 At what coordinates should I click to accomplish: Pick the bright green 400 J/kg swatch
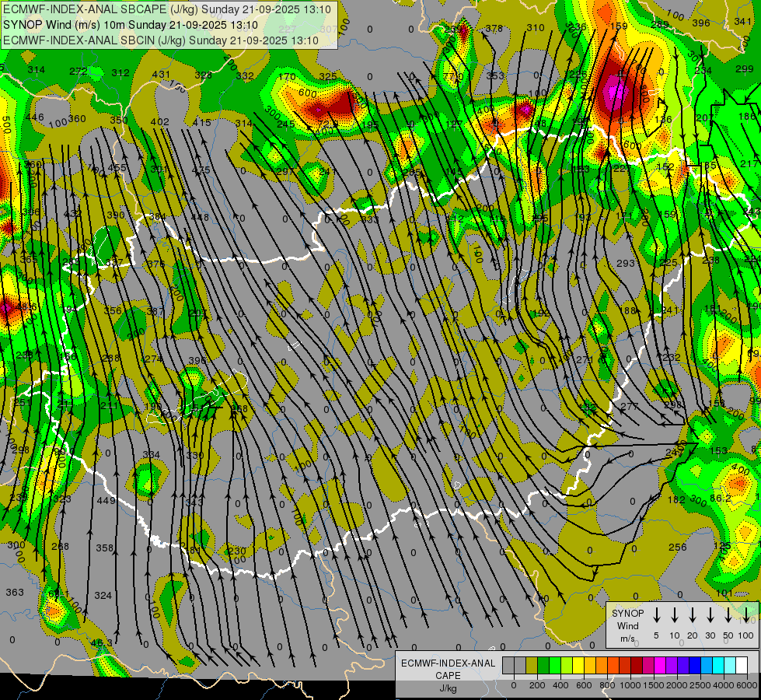tap(555, 665)
